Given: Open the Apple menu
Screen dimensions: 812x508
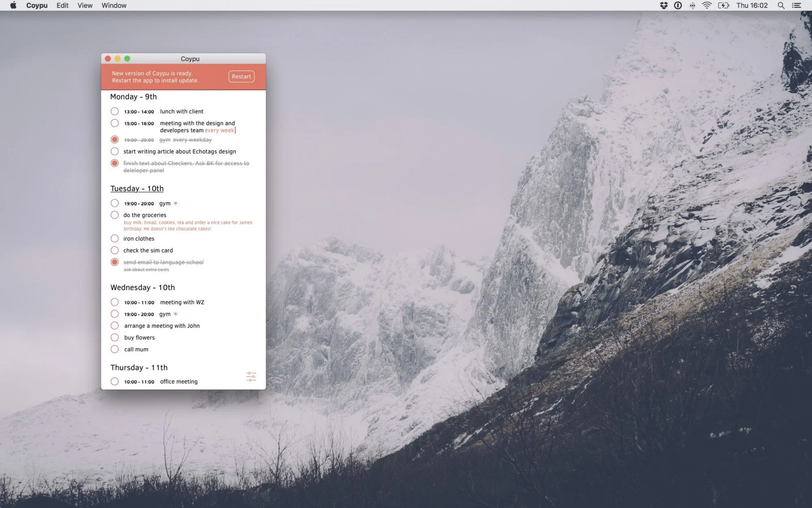Looking at the screenshot, I should click(13, 5).
